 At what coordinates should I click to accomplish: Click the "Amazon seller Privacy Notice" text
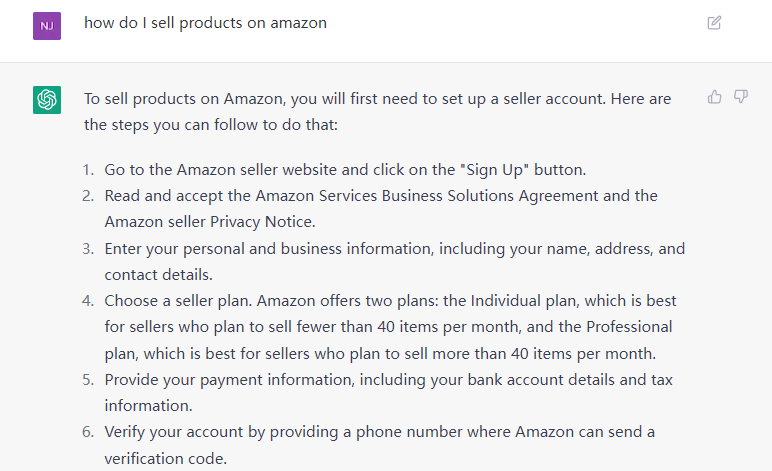tap(210, 222)
